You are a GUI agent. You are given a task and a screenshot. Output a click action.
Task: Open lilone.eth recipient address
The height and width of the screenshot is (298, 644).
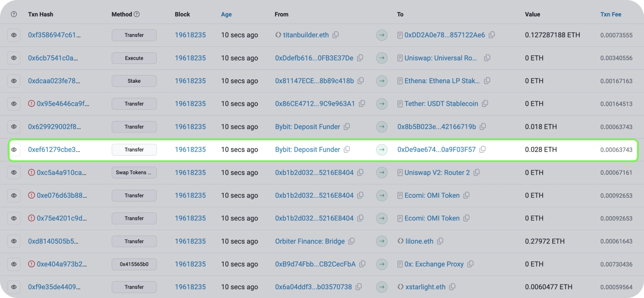pos(419,241)
